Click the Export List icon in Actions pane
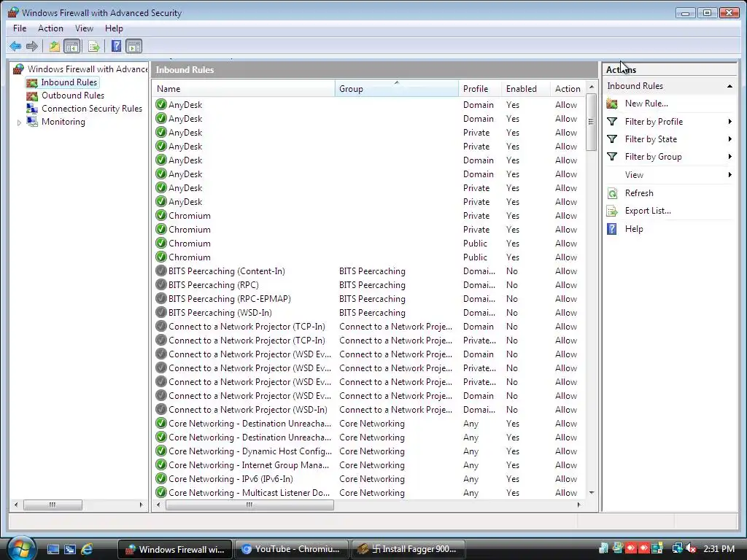The image size is (747, 560). [x=612, y=211]
